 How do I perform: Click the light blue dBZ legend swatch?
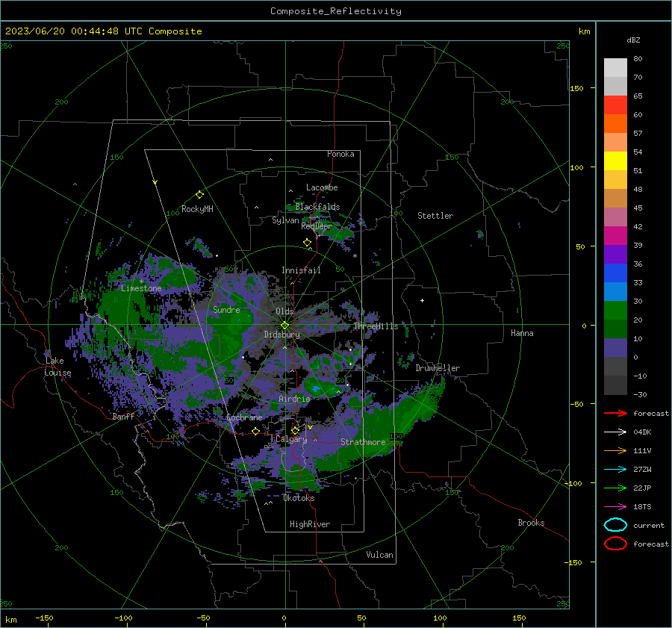[615, 291]
